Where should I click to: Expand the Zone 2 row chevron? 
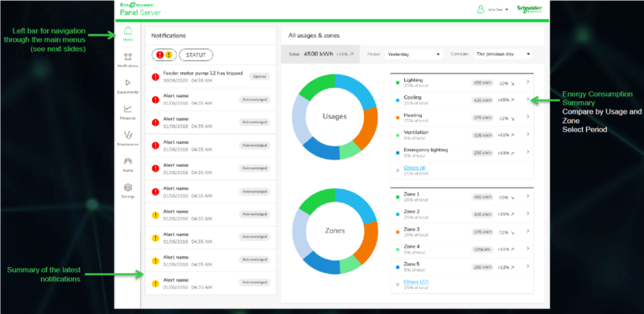[x=527, y=214]
